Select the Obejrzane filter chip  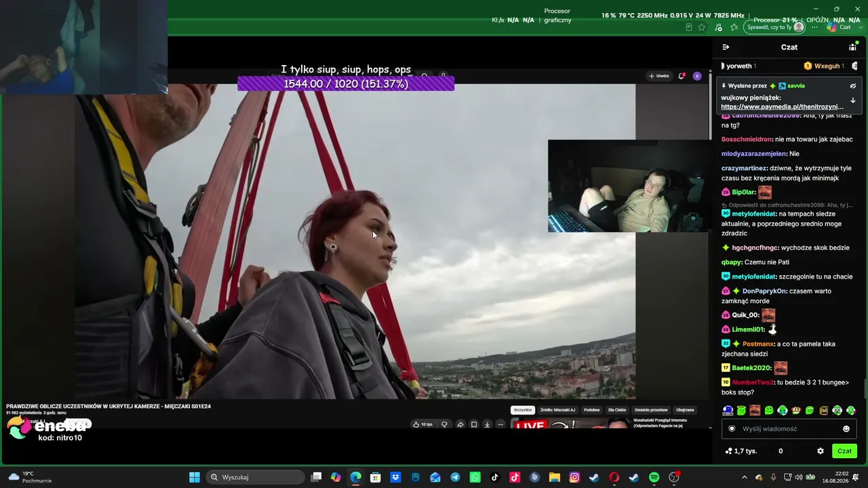click(x=685, y=410)
